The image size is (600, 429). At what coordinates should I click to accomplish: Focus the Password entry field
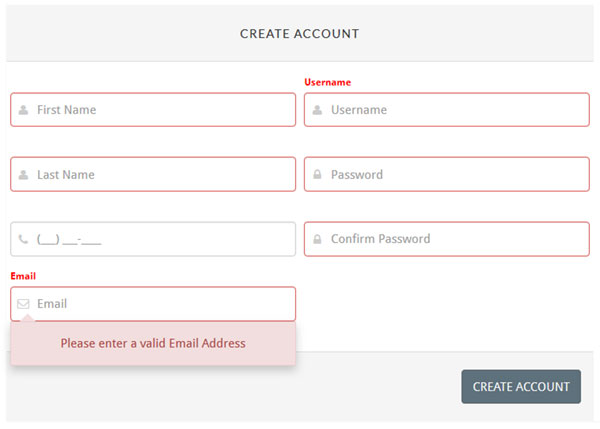click(455, 175)
